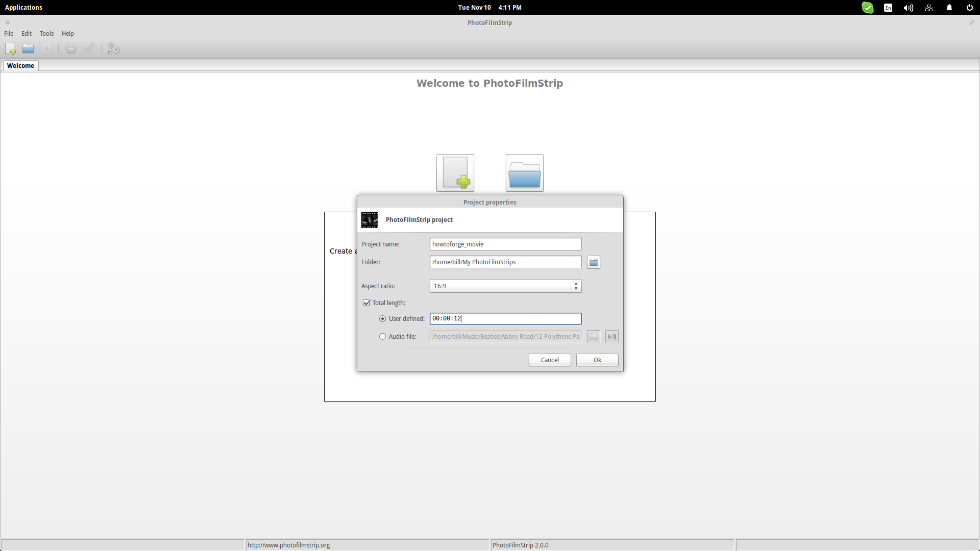Click the Cancel button
The width and height of the screenshot is (980, 551).
(550, 360)
